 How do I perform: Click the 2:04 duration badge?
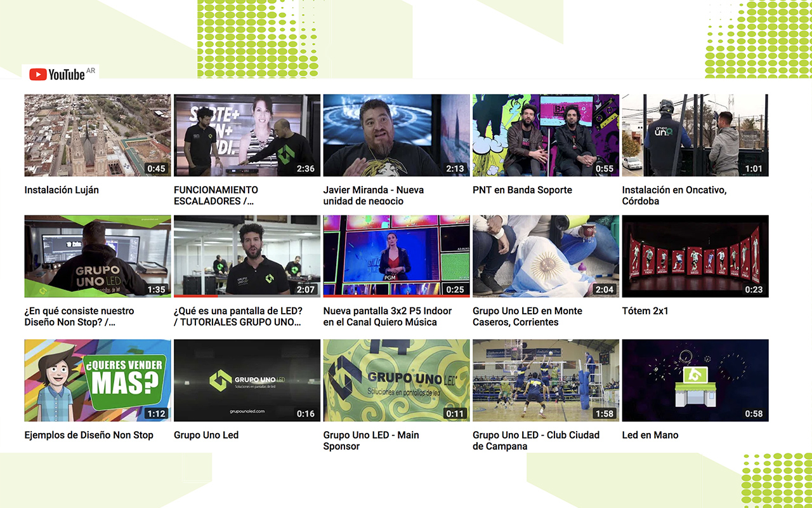click(x=605, y=289)
